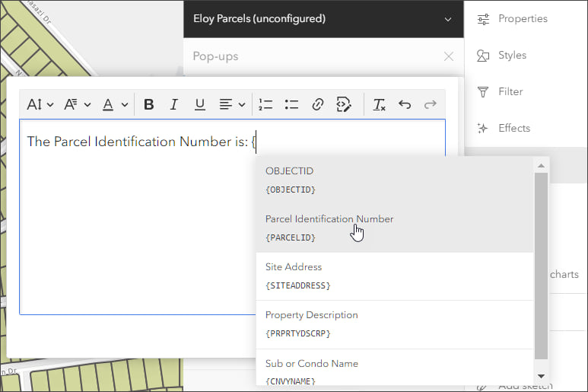Screen dimensions: 588x392
Task: Close the Pop-ups panel
Action: pos(449,56)
